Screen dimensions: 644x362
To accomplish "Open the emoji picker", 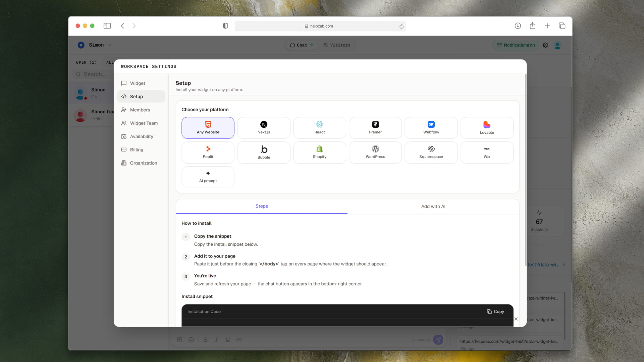I will pos(191,340).
